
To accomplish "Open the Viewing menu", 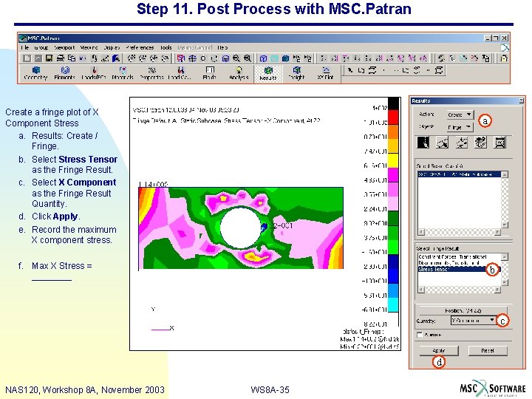I will coord(89,47).
